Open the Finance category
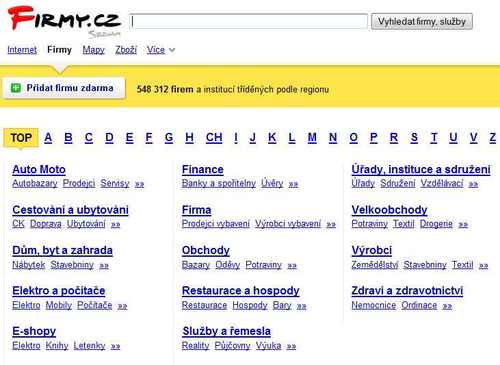Viewport: 500px width, 365px height. pos(203,170)
